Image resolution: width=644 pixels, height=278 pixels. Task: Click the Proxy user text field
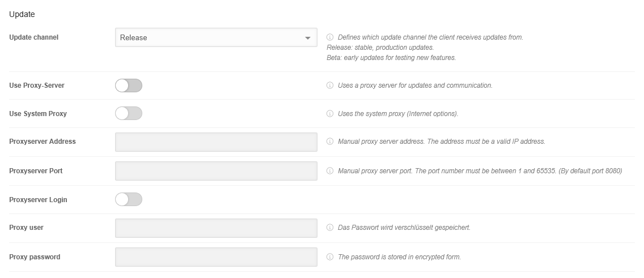216,228
